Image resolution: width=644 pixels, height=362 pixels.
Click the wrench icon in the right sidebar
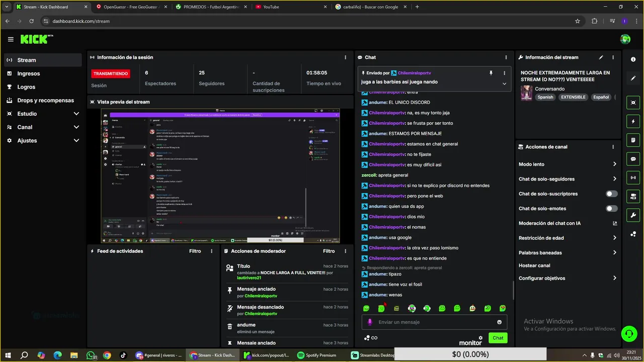(633, 215)
